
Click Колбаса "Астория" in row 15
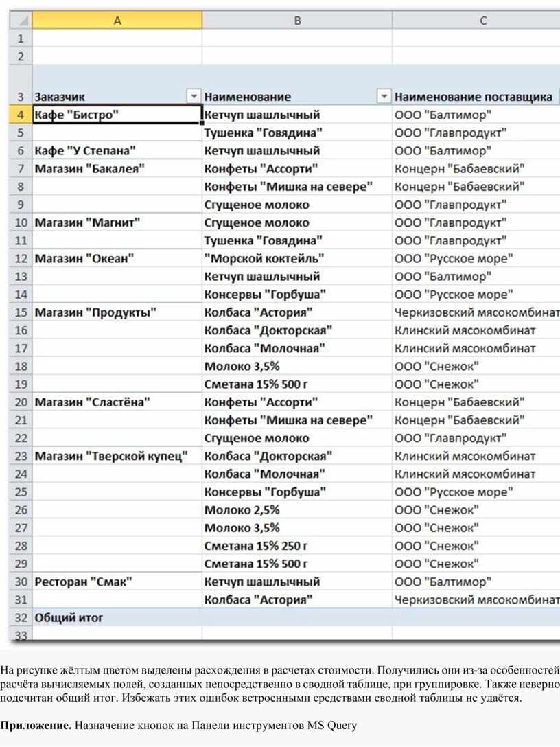pos(297,312)
